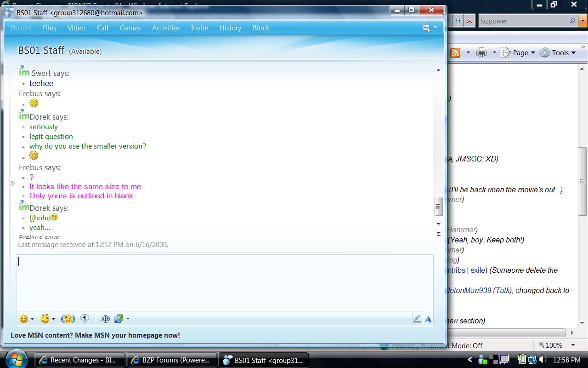This screenshot has height=368, width=588.
Task: Expand the Internet Explorer toolbar overflow chevron
Action: [583, 47]
